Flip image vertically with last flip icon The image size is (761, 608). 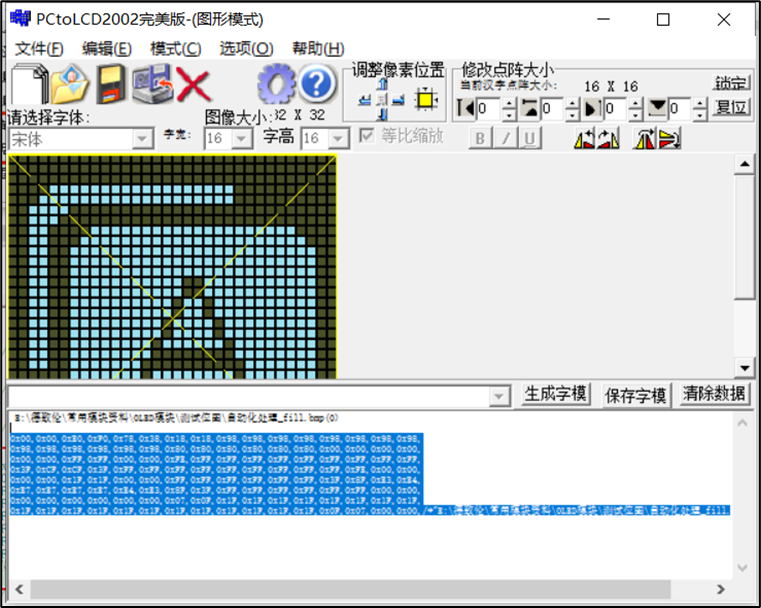(669, 139)
